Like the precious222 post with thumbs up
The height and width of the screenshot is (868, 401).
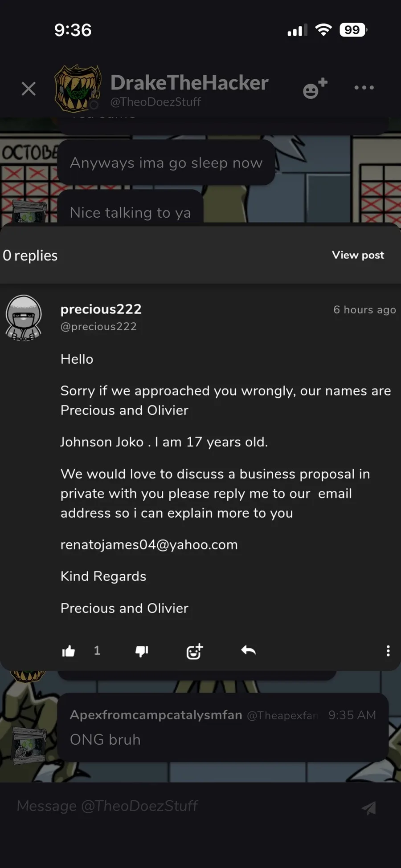(69, 651)
